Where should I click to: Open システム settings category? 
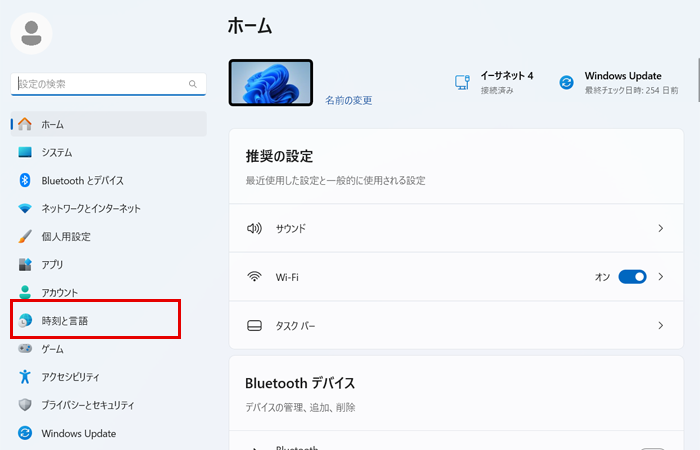(108, 152)
